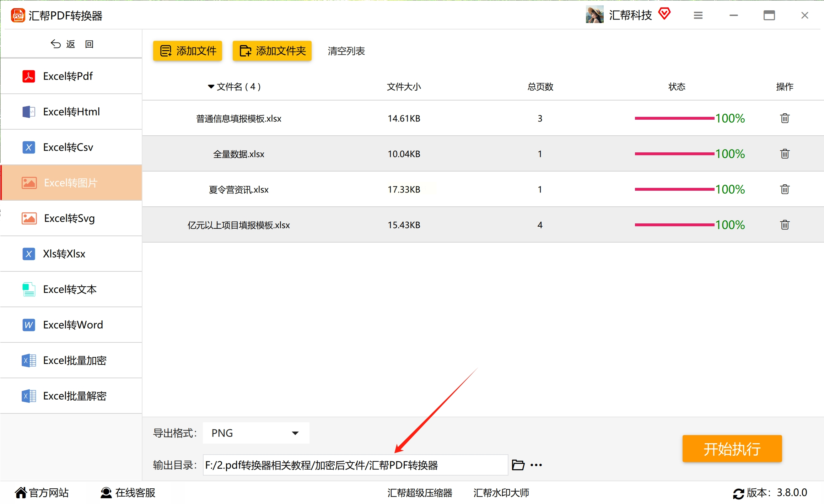This screenshot has width=824, height=504.
Task: Click the progress bar of 全量数据.xlsx
Action: 674,154
